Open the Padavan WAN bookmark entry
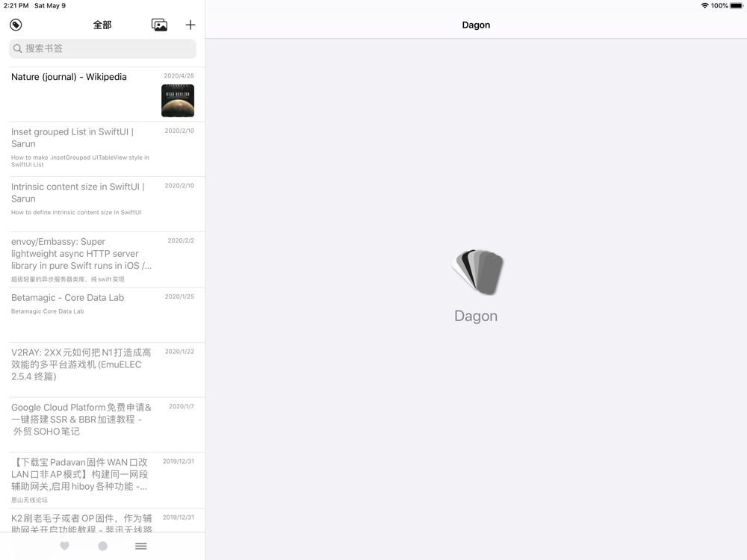 [x=102, y=480]
